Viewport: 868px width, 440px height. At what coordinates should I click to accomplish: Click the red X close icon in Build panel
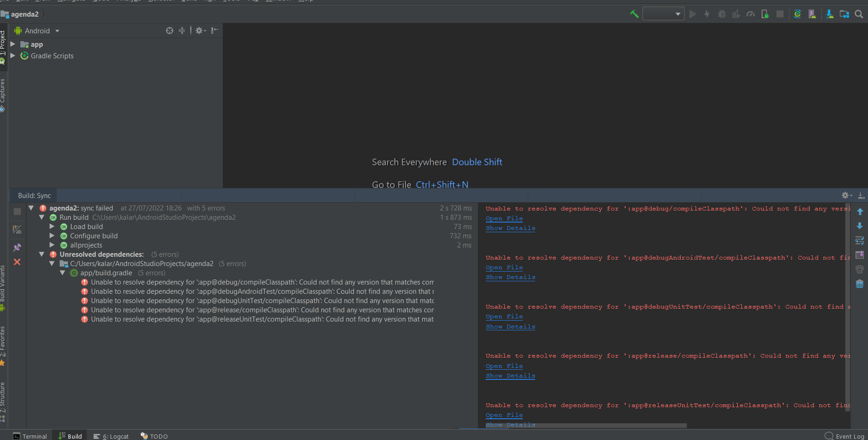[x=17, y=262]
